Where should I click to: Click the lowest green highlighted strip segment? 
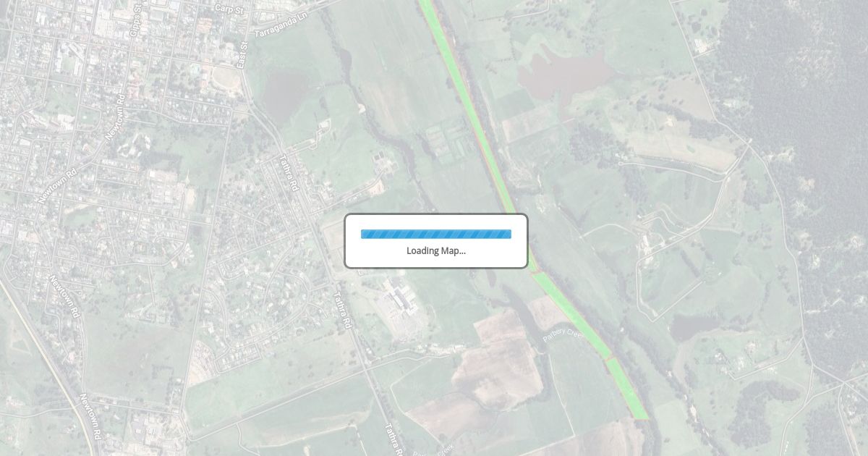pyautogui.click(x=627, y=389)
